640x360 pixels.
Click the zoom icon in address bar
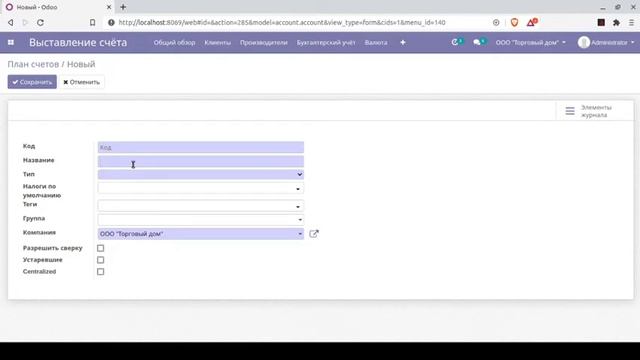496,22
